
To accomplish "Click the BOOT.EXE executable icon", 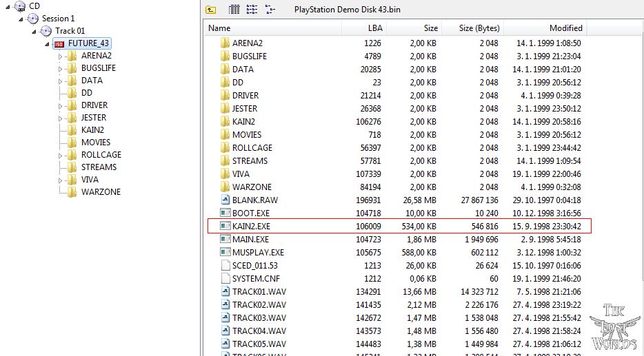I will coord(225,213).
